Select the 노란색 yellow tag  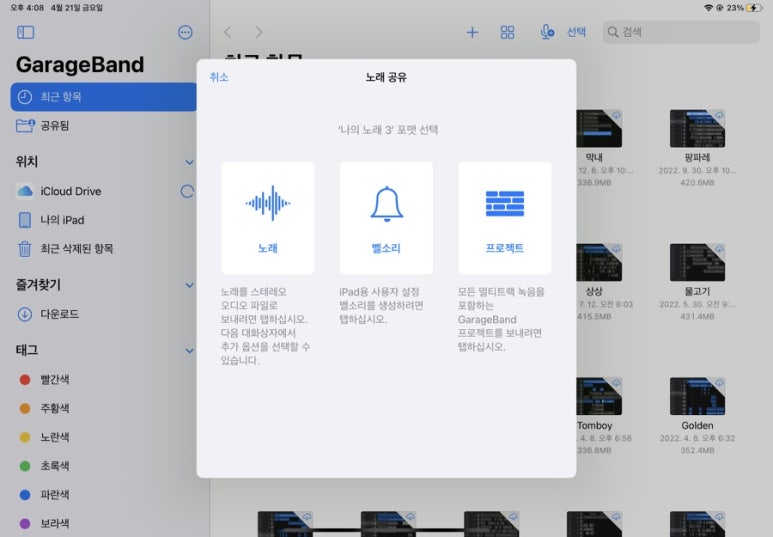coord(104,437)
